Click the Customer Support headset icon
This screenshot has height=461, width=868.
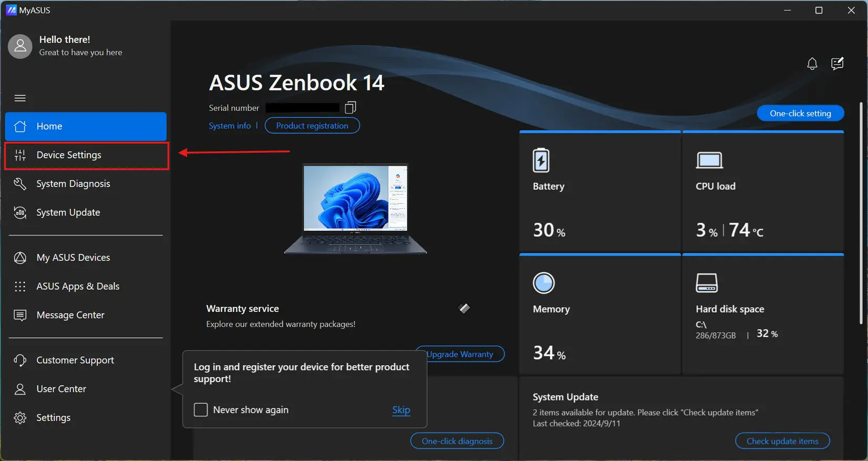(20, 360)
